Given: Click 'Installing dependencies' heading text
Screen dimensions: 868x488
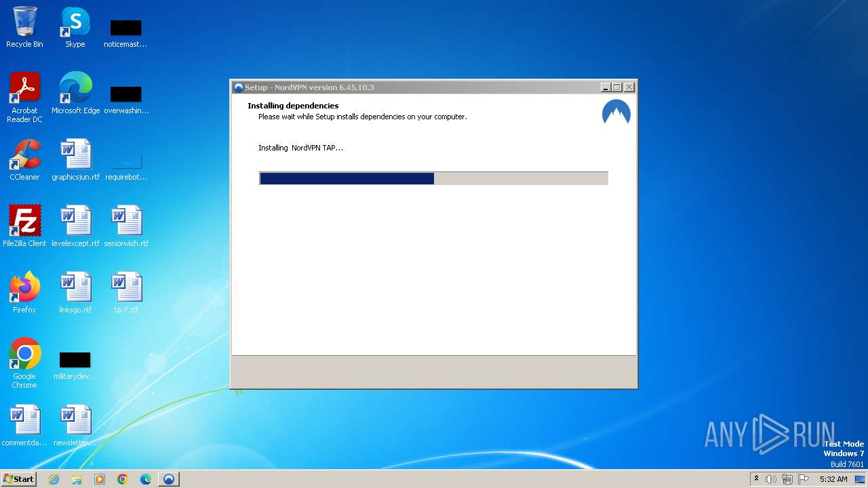Looking at the screenshot, I should 293,106.
